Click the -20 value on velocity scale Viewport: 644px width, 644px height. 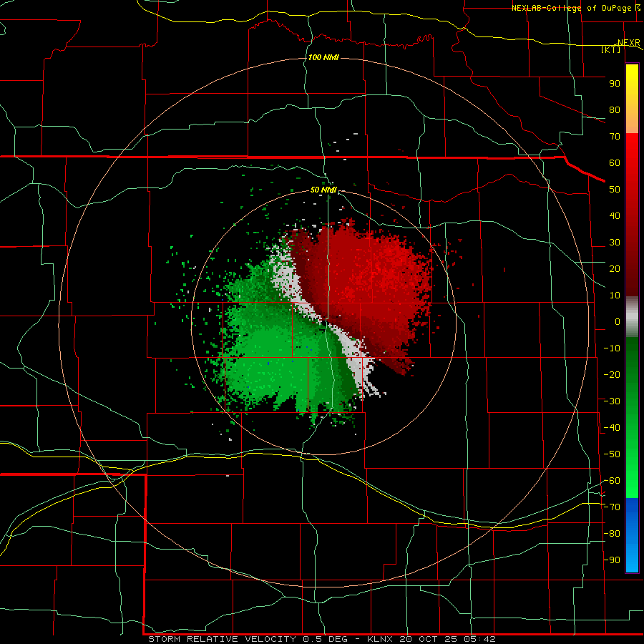coord(612,374)
